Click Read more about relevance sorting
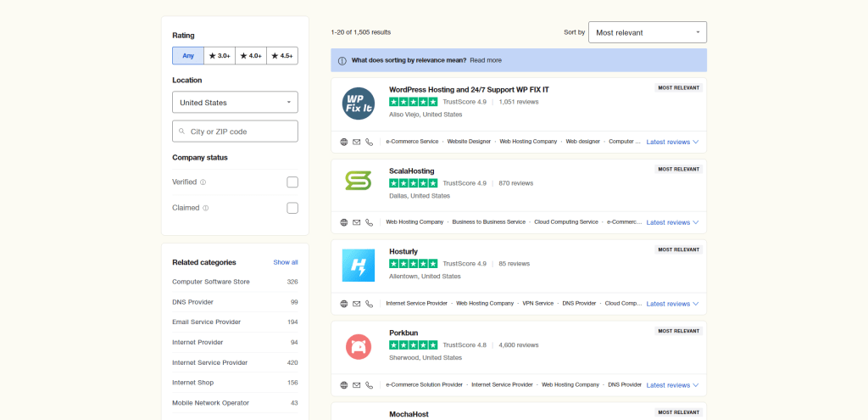This screenshot has width=868, height=420. (x=486, y=60)
